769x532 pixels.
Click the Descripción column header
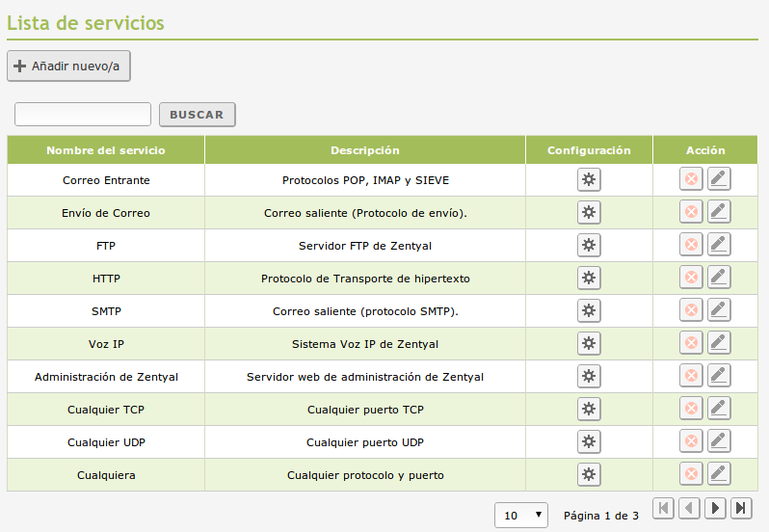pyautogui.click(x=364, y=150)
